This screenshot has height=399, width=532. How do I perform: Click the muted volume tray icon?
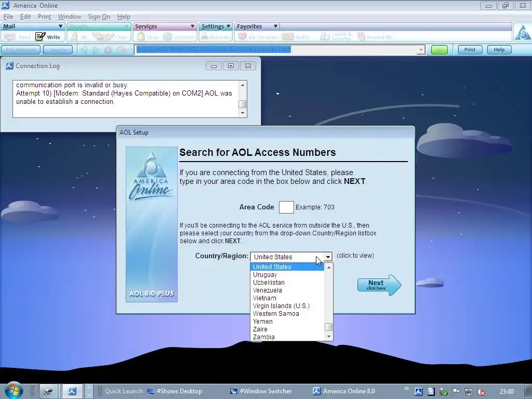pyautogui.click(x=481, y=392)
